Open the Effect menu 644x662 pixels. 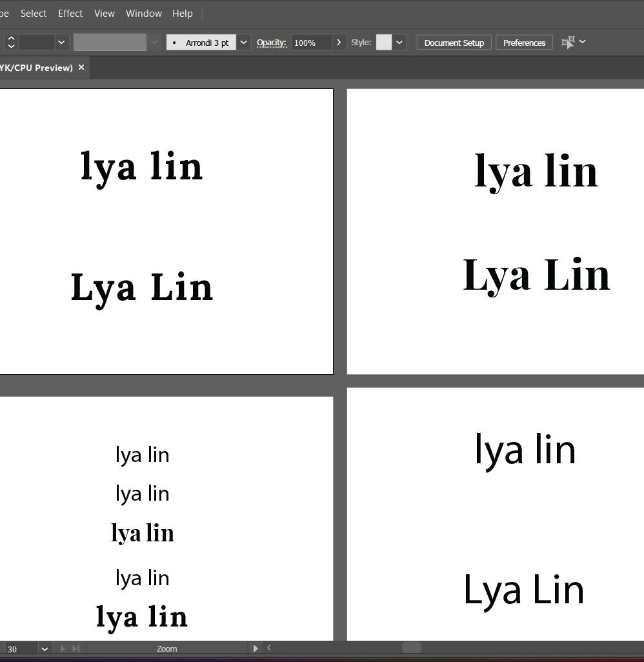70,13
